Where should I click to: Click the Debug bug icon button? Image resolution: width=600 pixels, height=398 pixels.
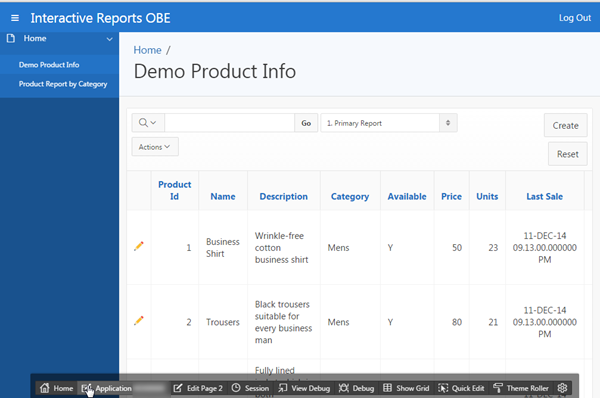(356, 388)
